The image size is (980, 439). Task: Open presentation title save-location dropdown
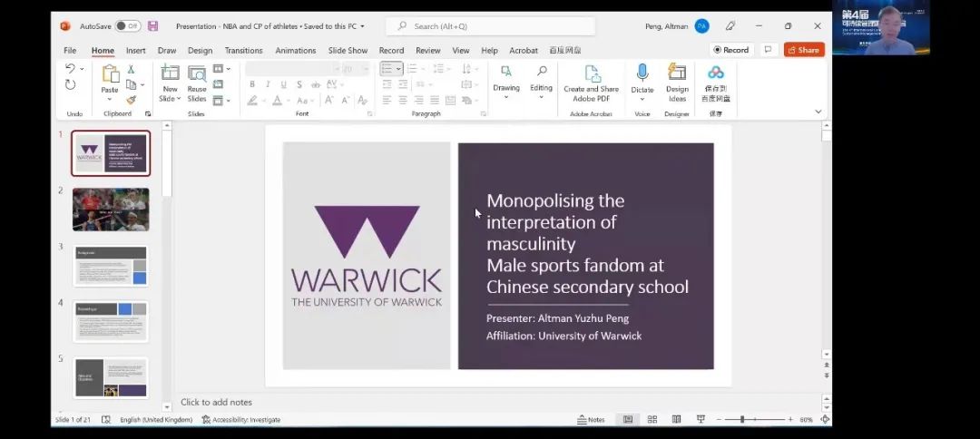362,26
